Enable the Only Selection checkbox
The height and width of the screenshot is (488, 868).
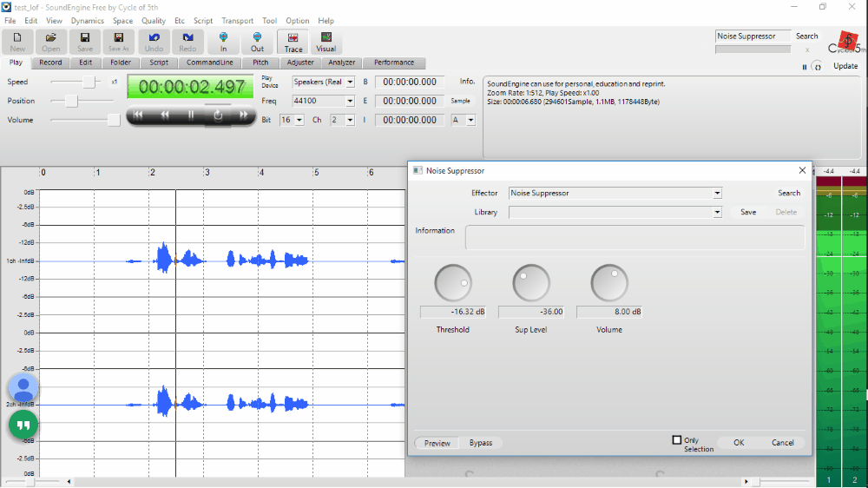[676, 440]
